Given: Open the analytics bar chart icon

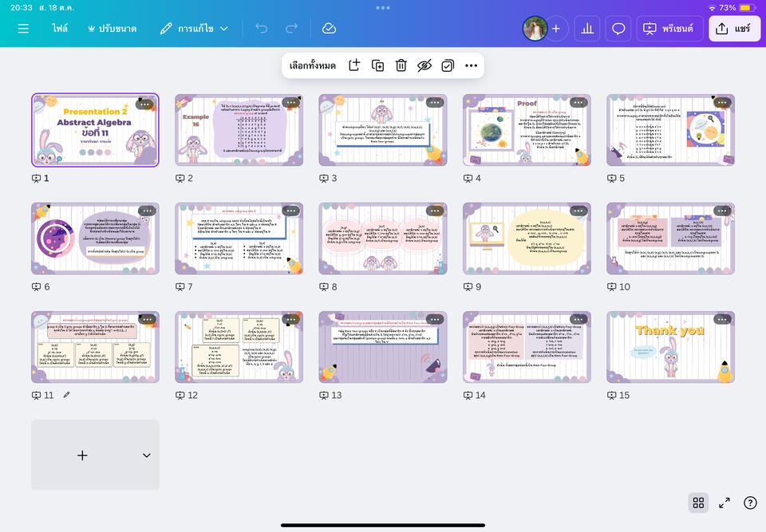Looking at the screenshot, I should pyautogui.click(x=587, y=29).
